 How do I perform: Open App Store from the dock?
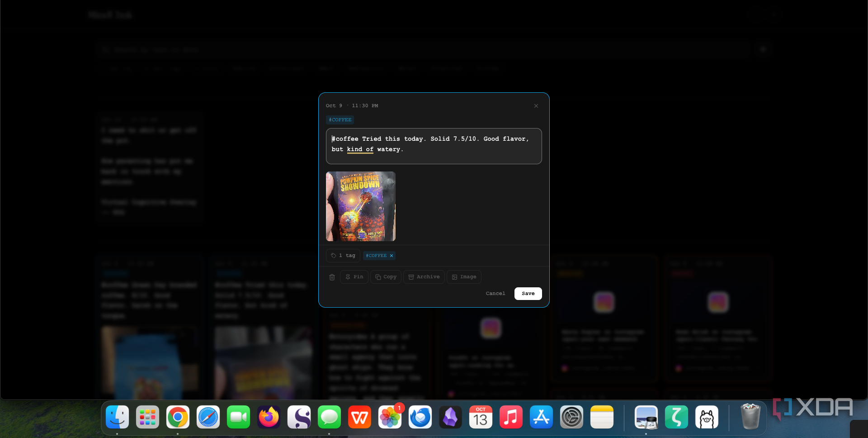pos(541,417)
